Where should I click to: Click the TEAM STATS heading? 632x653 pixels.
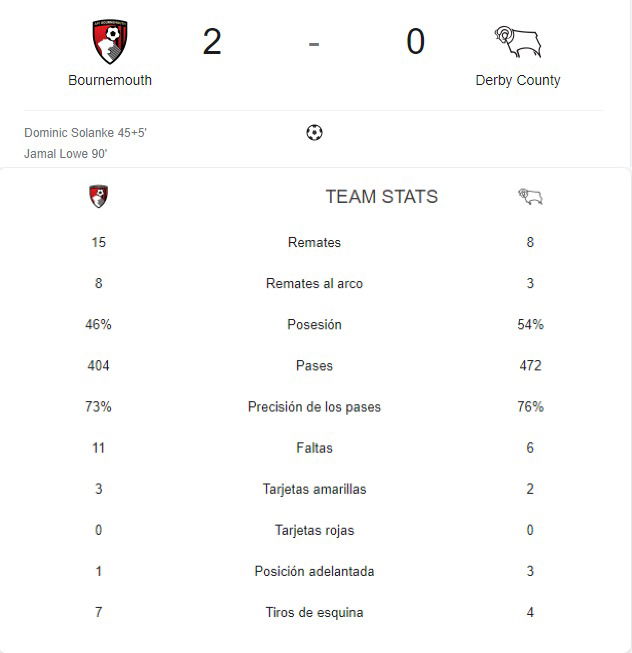click(x=382, y=197)
